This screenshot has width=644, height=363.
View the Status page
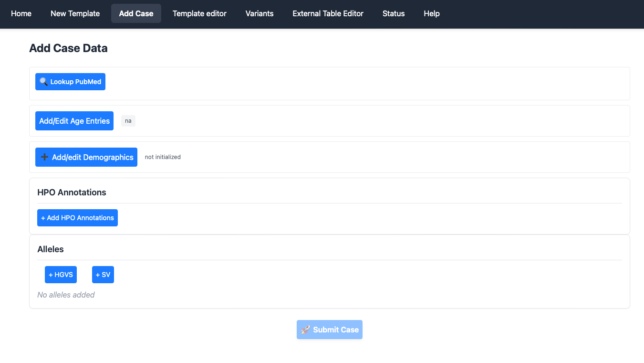(393, 13)
